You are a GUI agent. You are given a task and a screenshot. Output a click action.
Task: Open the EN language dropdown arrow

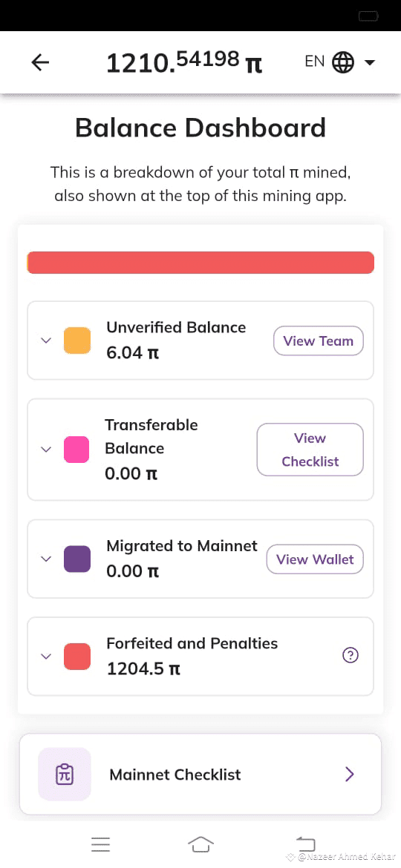point(369,62)
